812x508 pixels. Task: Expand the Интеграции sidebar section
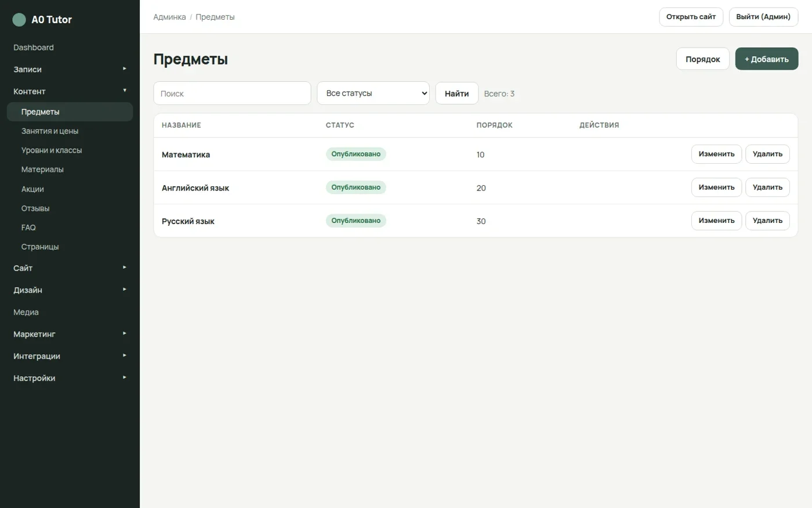coord(70,356)
